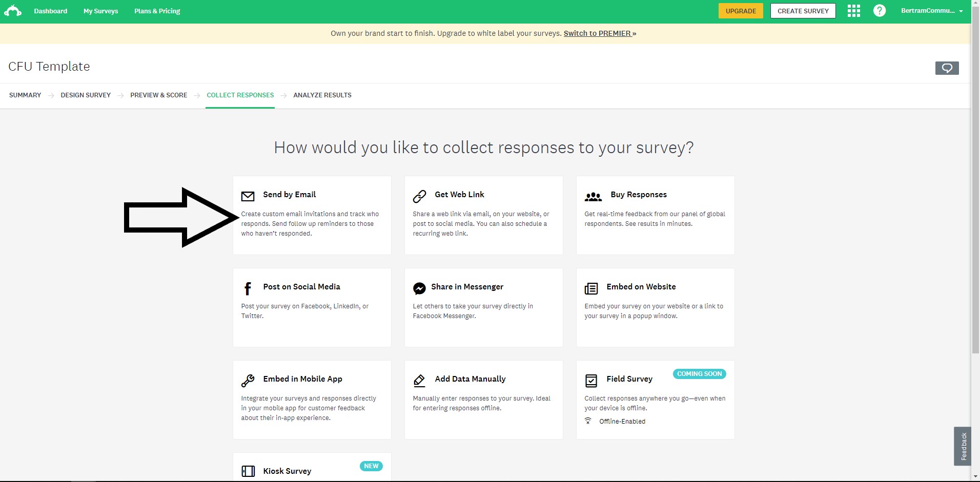The width and height of the screenshot is (980, 482).
Task: Click the page vertical scrollbar
Action: click(975, 205)
